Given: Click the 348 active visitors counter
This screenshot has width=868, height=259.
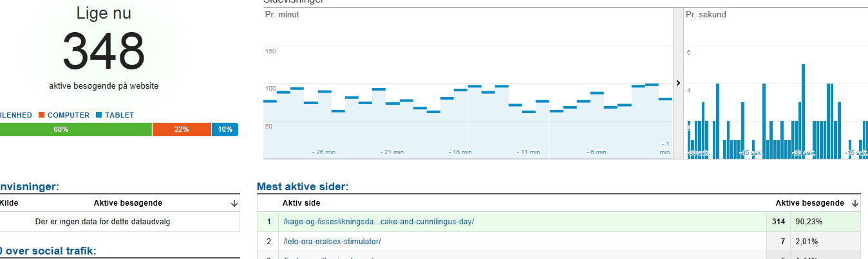Looking at the screenshot, I should tap(104, 51).
